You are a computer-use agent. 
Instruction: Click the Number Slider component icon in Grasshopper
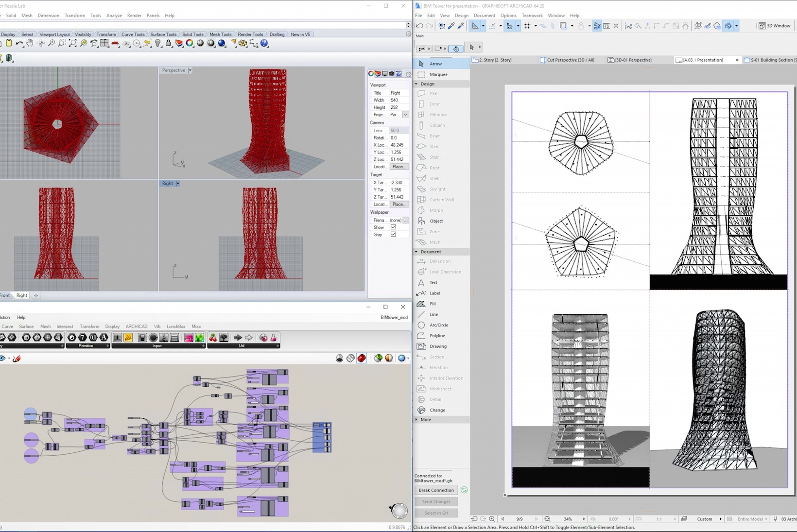pyautogui.click(x=142, y=338)
